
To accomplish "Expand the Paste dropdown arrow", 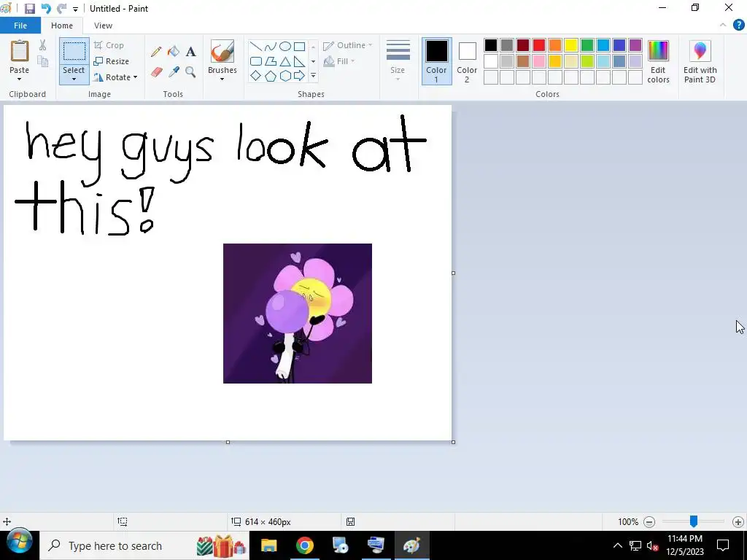I will pyautogui.click(x=20, y=79).
